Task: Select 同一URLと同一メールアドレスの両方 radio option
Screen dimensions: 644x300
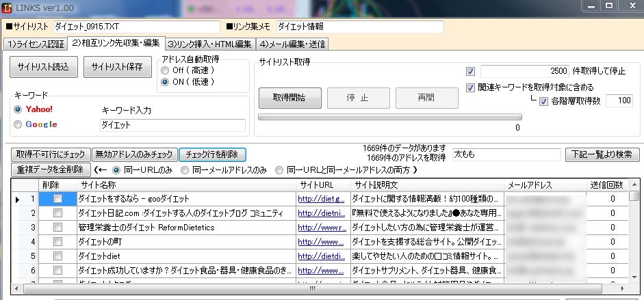Action: tap(279, 169)
